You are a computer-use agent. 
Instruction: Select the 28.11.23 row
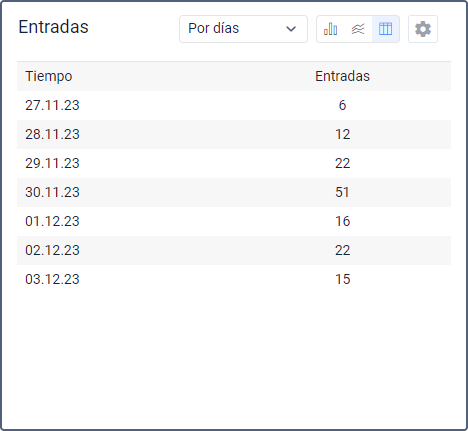click(x=234, y=134)
